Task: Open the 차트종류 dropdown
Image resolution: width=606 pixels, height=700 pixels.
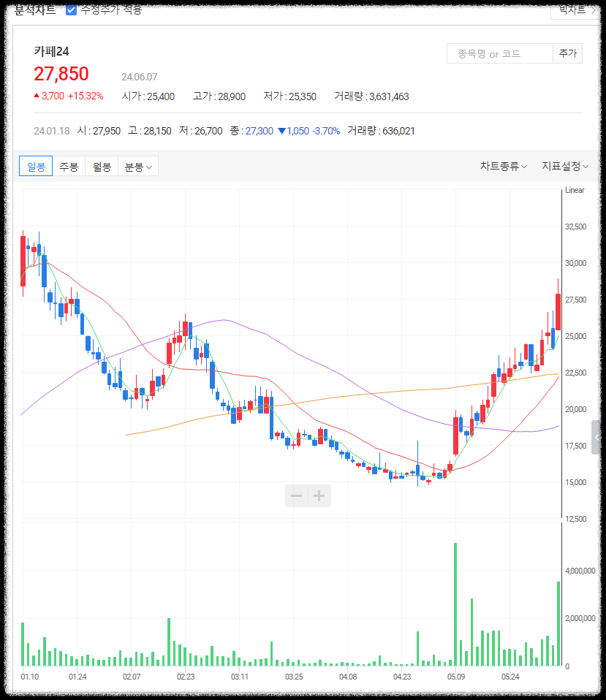Action: [503, 167]
